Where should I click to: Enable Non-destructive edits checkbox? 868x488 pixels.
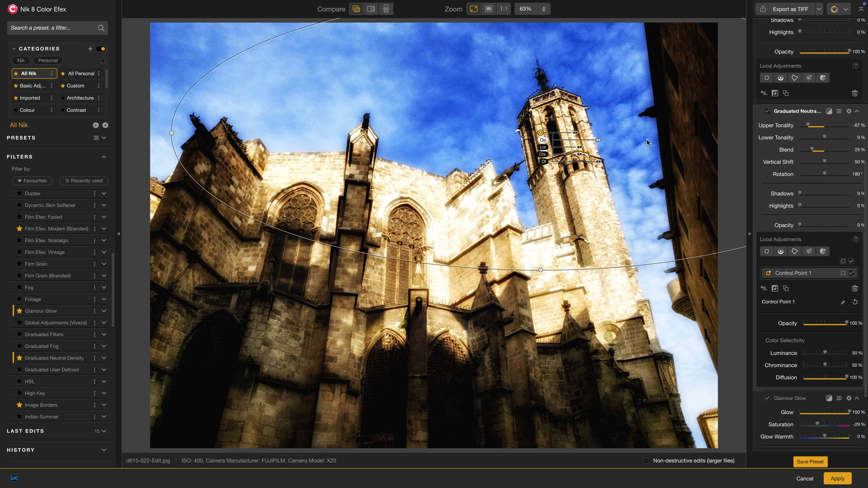(646, 461)
